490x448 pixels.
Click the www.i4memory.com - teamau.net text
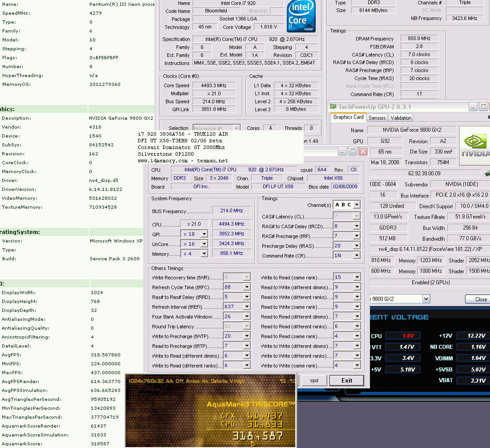coord(183,161)
